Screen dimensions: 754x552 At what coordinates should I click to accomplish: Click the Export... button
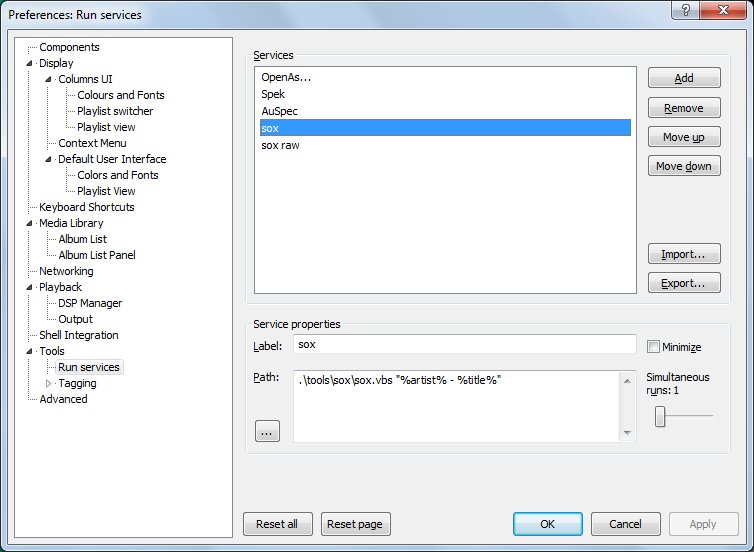click(x=684, y=284)
